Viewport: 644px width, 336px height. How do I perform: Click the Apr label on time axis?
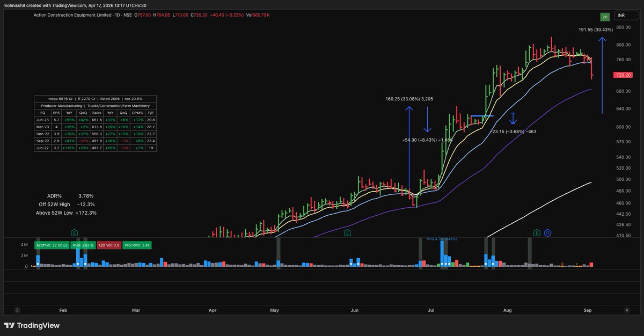213,310
